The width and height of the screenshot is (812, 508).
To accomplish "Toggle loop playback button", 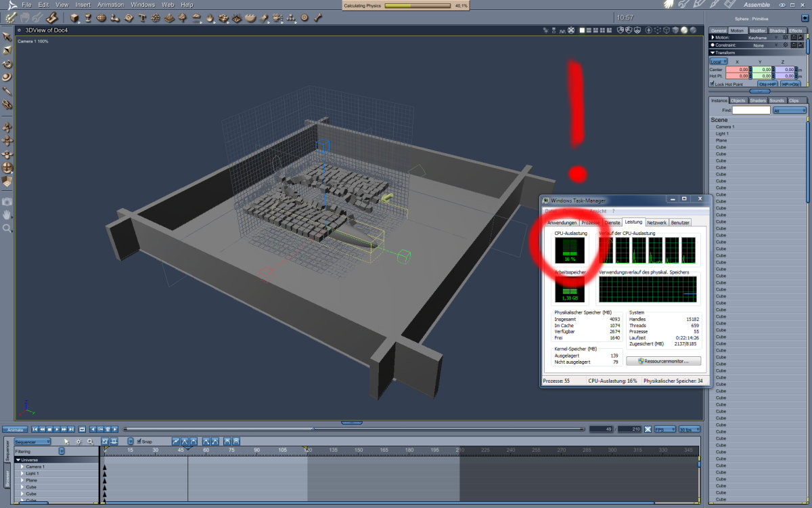I will pos(82,429).
